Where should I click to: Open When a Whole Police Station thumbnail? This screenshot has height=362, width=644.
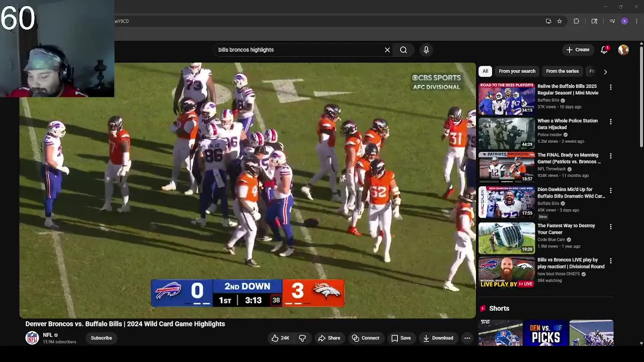point(507,133)
